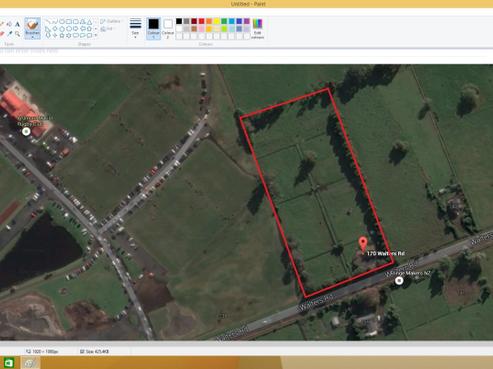Select the Brushes tool

point(33,28)
